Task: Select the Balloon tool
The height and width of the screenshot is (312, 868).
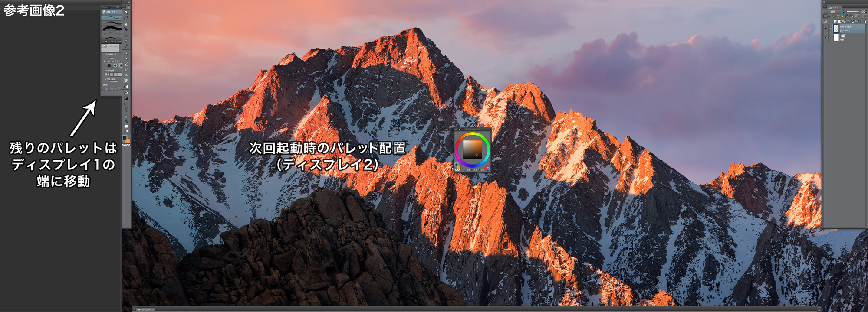Action: (x=126, y=127)
